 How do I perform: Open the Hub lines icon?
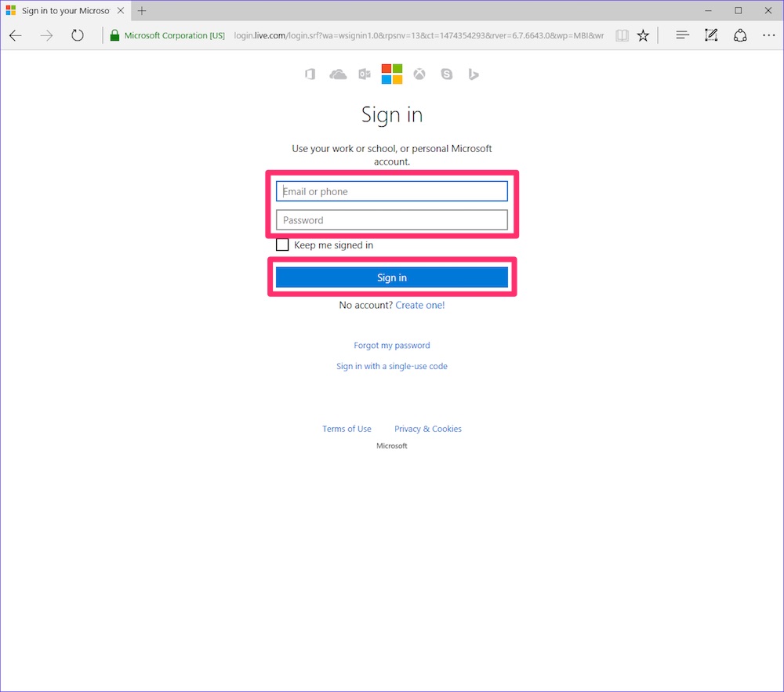coord(683,35)
